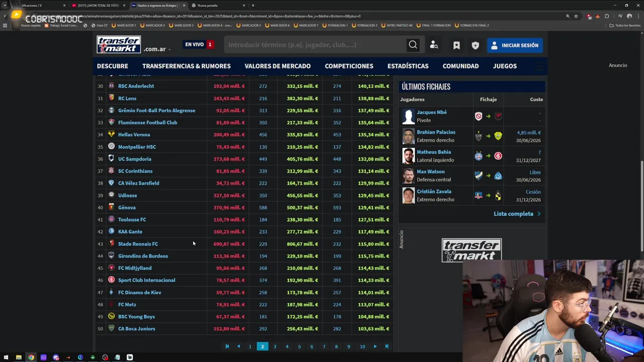
Task: Open Udinese club link
Action: tap(127, 196)
